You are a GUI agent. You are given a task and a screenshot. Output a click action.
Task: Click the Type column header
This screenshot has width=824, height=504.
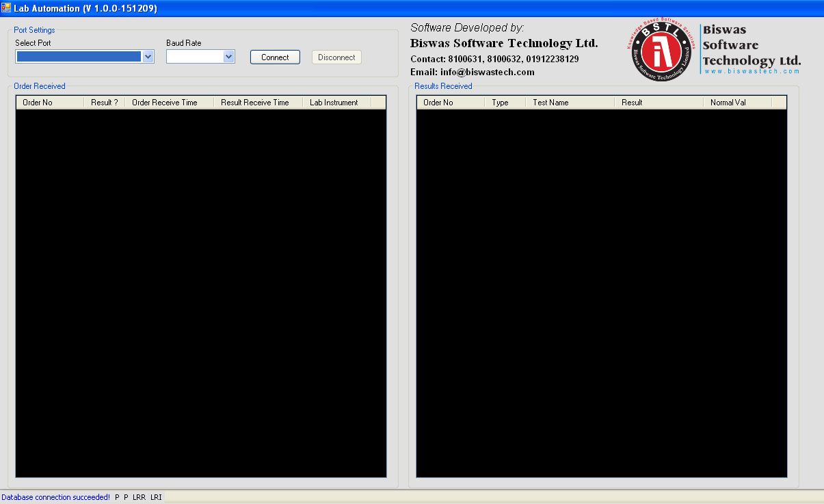click(x=505, y=103)
